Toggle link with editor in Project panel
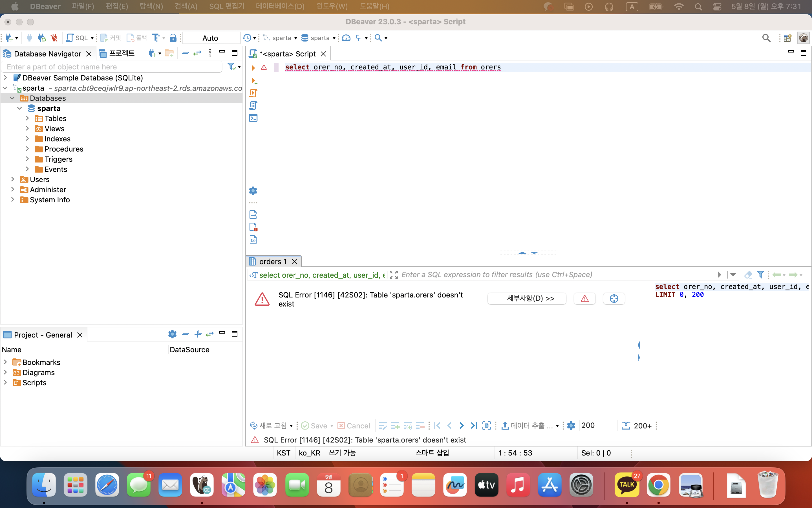 pos(210,334)
